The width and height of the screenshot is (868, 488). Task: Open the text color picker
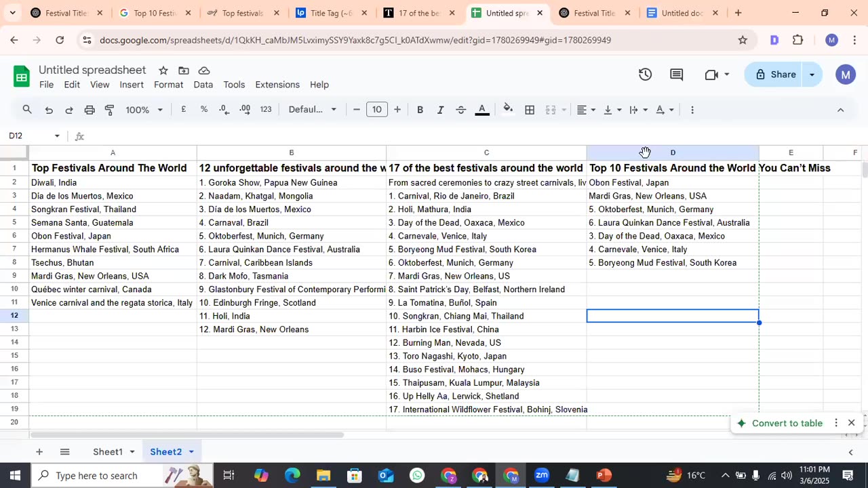pos(482,110)
